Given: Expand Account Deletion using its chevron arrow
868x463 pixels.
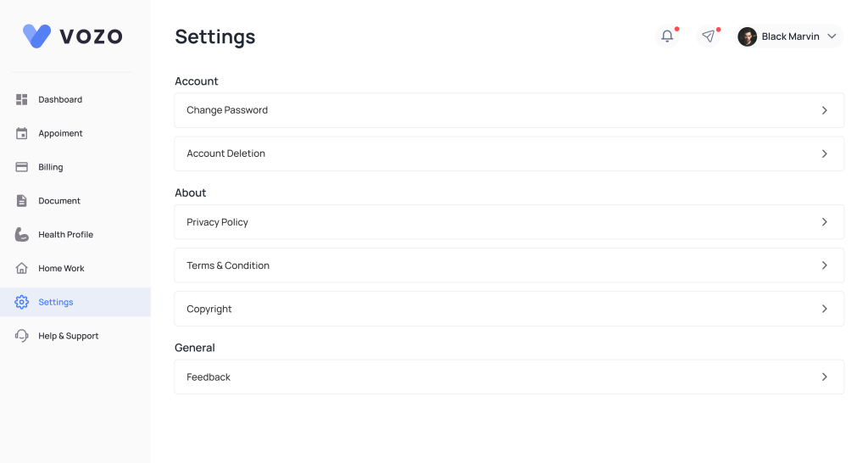Looking at the screenshot, I should 824,153.
